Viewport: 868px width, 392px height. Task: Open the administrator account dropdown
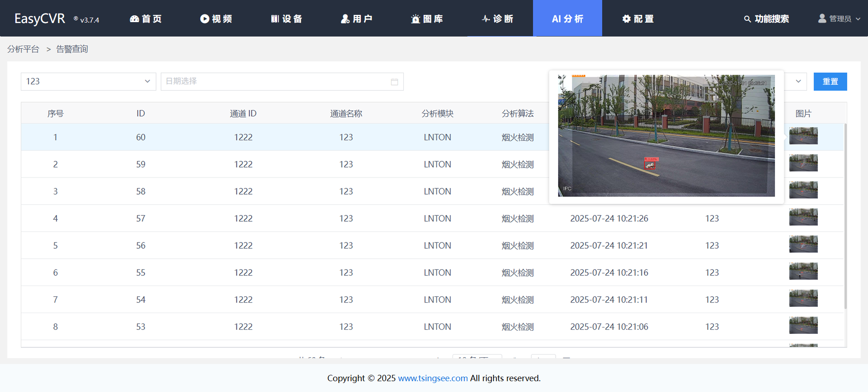[x=840, y=19]
